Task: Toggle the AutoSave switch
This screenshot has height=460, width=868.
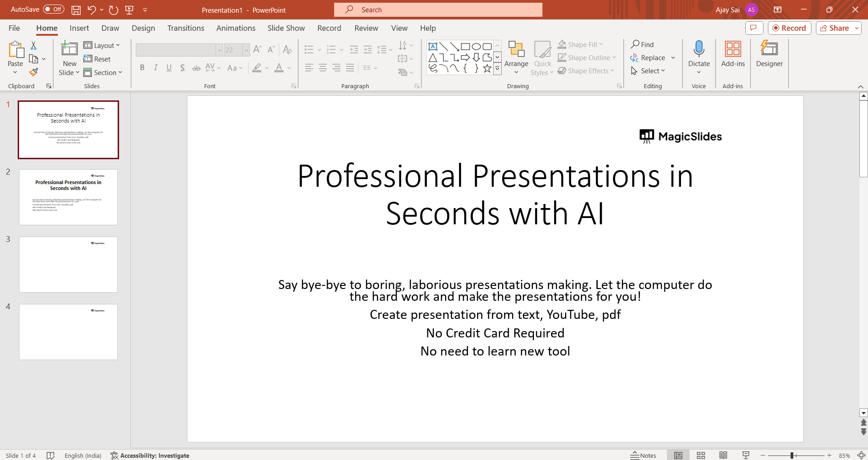Action: point(53,9)
